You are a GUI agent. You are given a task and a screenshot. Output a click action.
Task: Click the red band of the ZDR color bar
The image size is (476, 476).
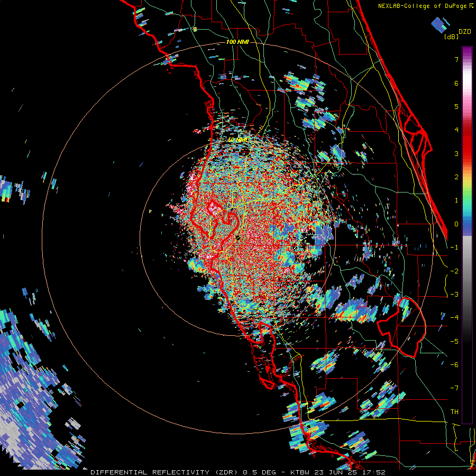point(467,143)
